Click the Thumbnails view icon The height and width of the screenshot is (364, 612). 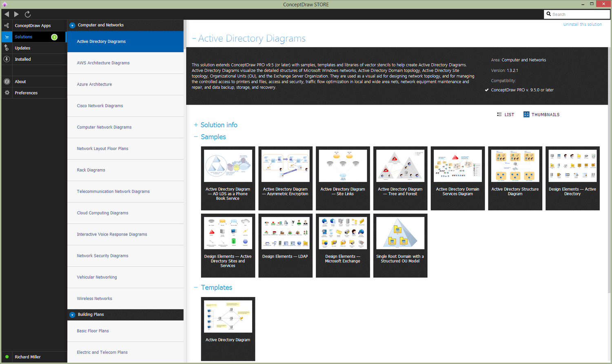(526, 115)
